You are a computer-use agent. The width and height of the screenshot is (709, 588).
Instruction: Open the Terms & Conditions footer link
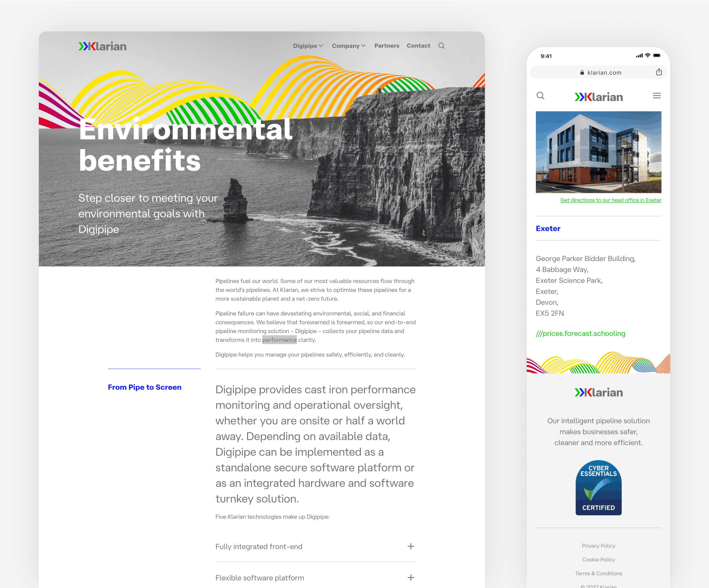[599, 573]
